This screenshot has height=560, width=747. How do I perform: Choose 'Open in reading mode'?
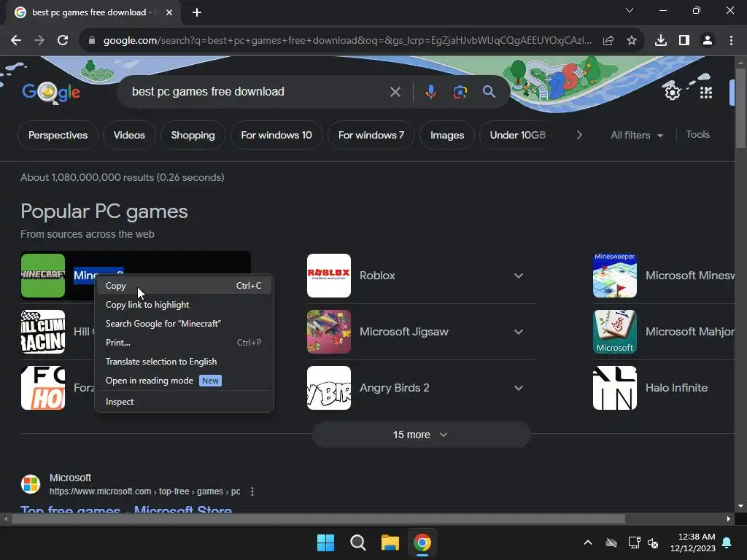(183, 381)
